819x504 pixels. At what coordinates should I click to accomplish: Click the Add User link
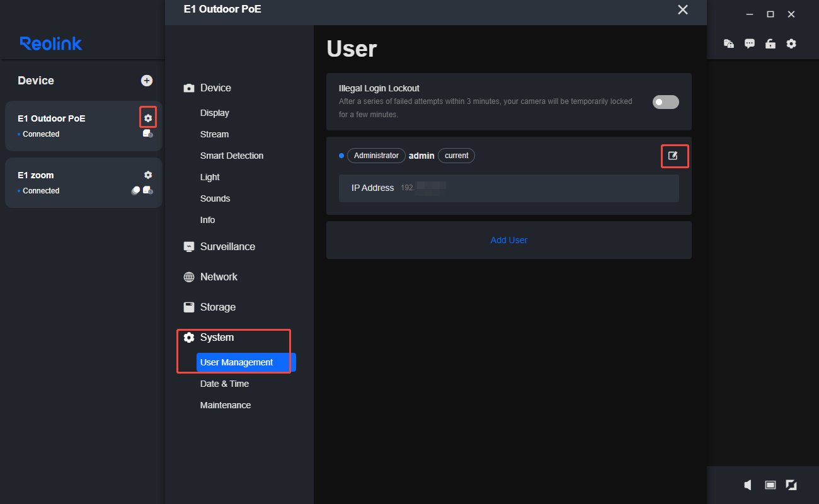508,240
